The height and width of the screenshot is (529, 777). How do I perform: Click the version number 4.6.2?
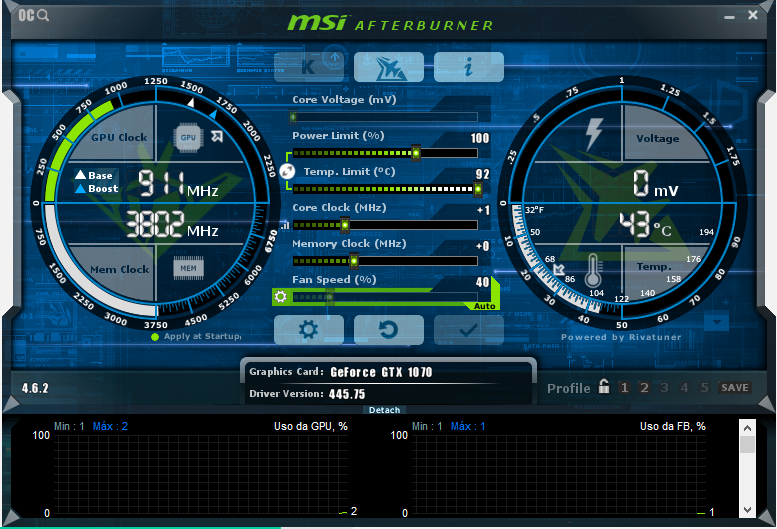35,388
